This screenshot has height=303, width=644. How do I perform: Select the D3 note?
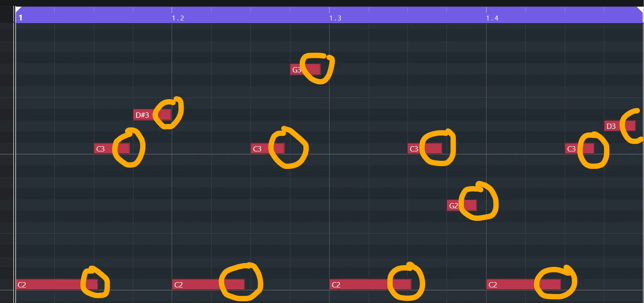click(620, 126)
